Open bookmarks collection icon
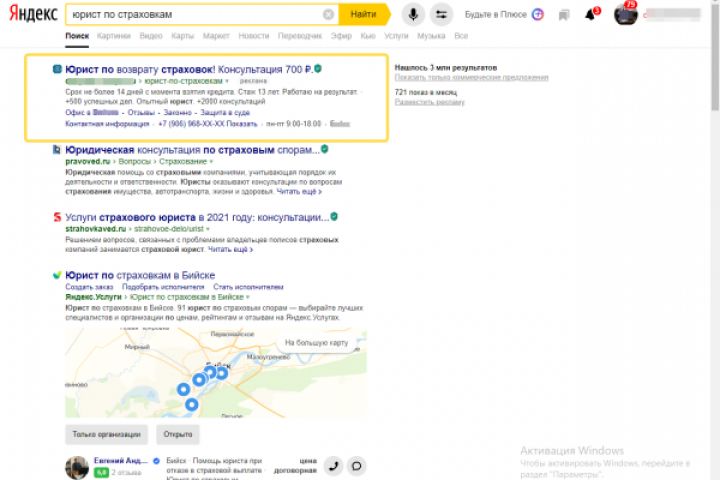Image resolution: width=720 pixels, height=480 pixels. (x=564, y=15)
